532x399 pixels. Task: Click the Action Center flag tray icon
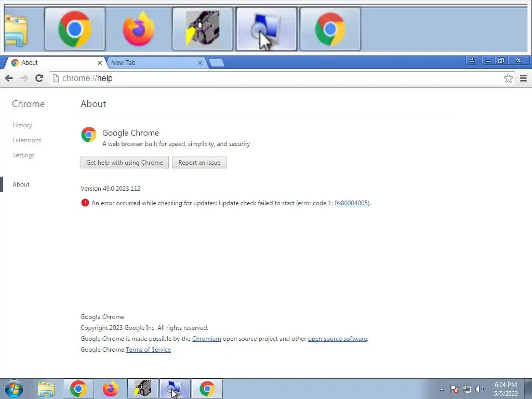(455, 389)
